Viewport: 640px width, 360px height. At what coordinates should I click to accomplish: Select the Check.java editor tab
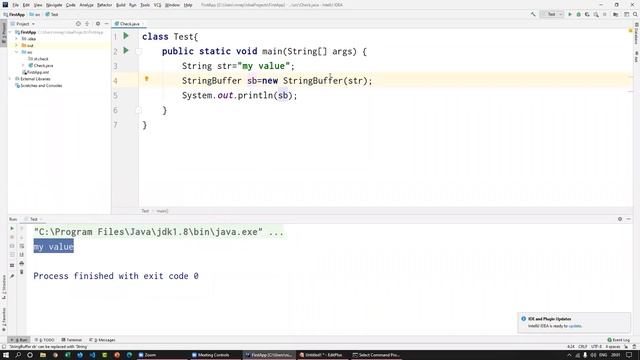click(x=129, y=24)
